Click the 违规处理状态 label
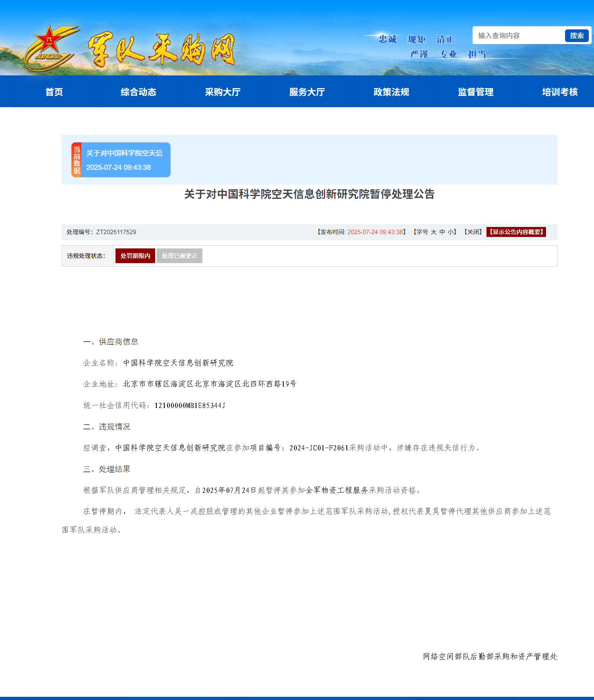 pos(86,256)
